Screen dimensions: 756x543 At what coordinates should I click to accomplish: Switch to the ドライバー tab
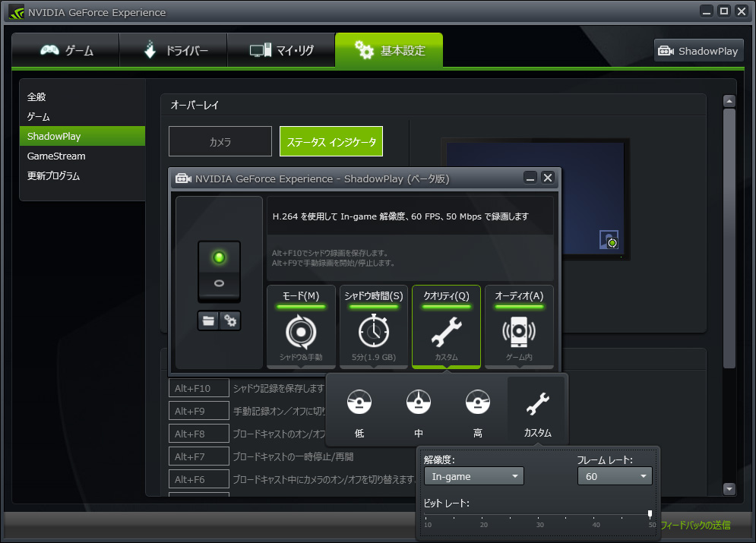pos(172,51)
